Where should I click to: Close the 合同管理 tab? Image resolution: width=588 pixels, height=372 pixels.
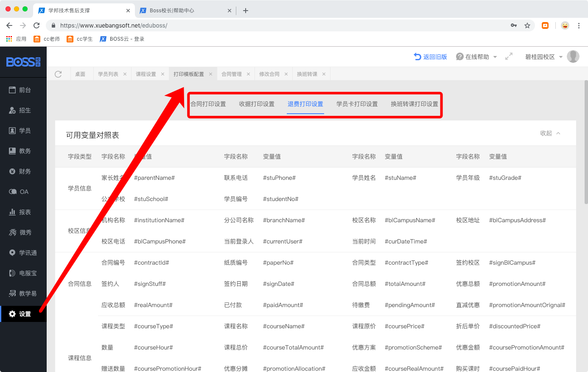point(248,74)
